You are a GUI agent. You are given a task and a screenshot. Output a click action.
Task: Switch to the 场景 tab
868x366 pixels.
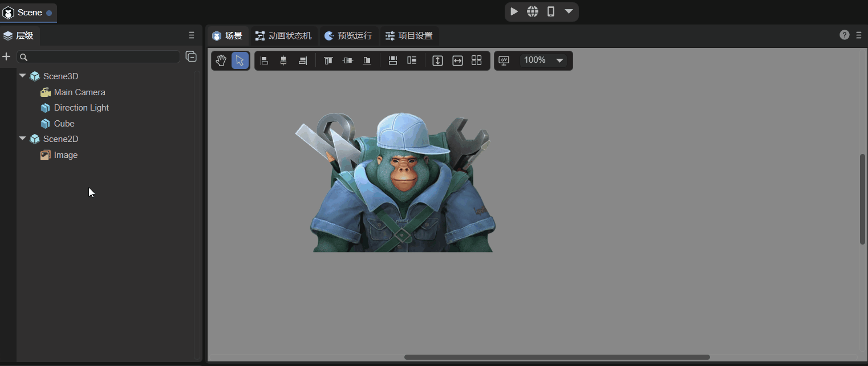tap(227, 36)
